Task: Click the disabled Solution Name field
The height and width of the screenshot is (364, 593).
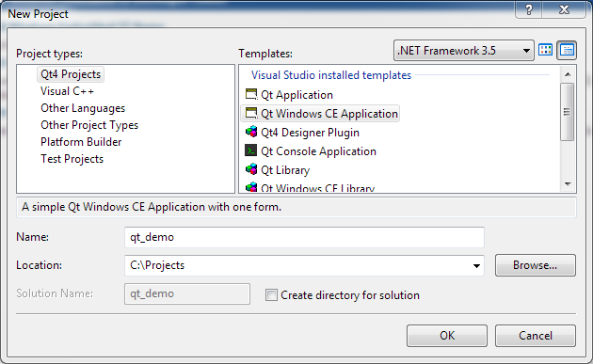Action: coord(187,293)
